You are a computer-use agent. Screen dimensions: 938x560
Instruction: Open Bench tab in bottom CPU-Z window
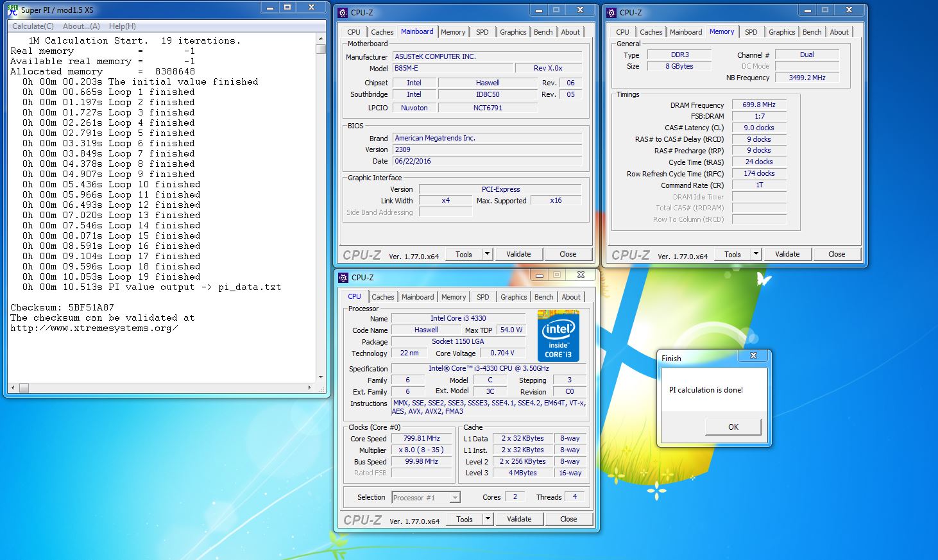[543, 297]
